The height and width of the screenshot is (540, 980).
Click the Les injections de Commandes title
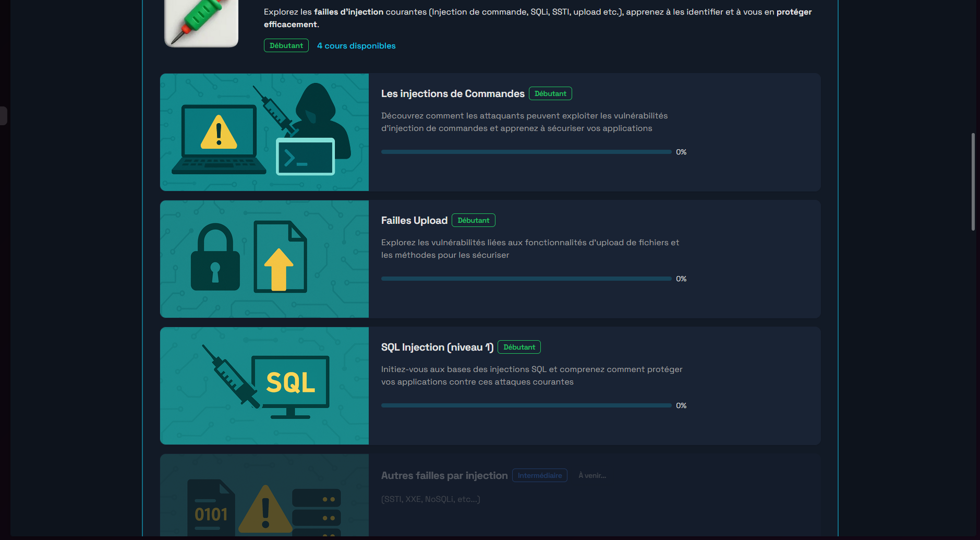453,93
